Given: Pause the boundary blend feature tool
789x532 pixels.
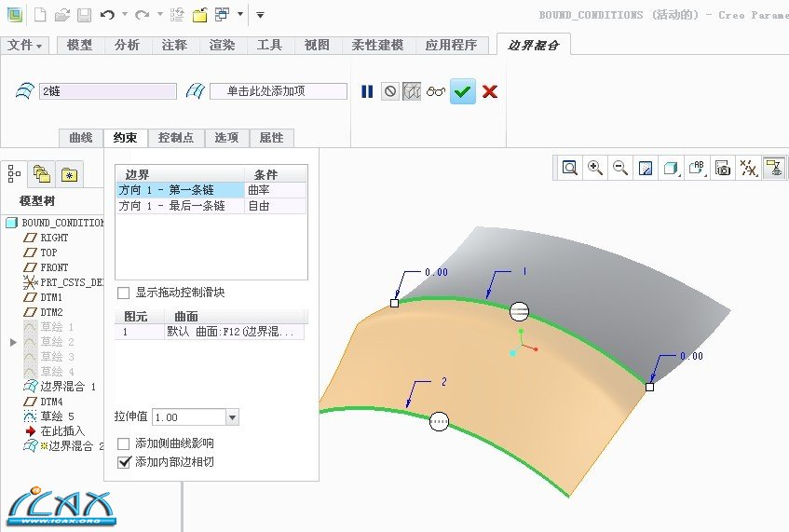Looking at the screenshot, I should point(367,91).
